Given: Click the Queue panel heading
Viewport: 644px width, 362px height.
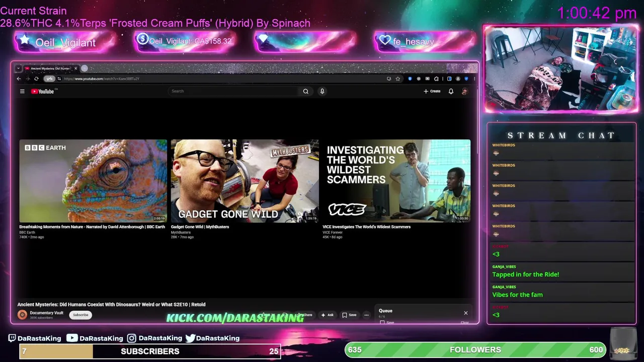Looking at the screenshot, I should (x=385, y=311).
